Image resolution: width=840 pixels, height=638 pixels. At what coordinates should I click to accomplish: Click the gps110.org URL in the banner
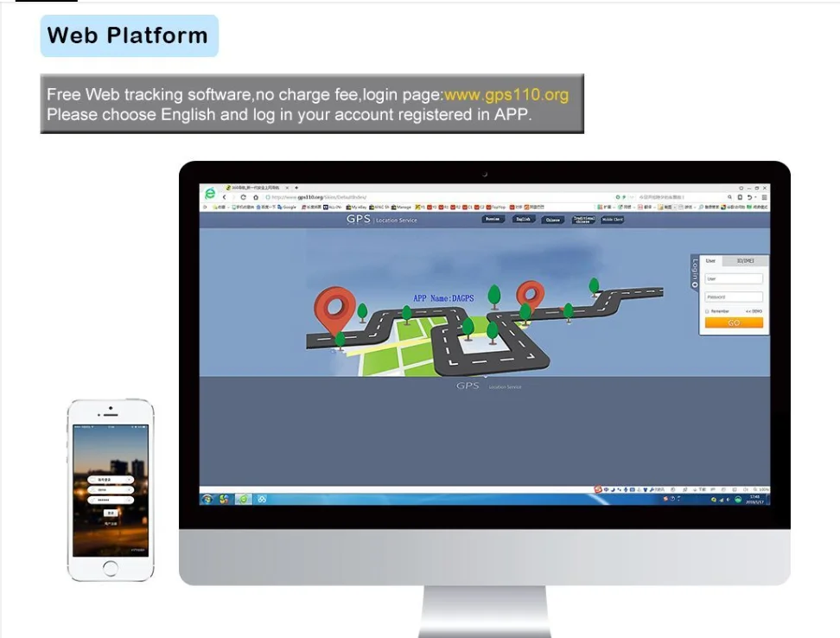(506, 95)
